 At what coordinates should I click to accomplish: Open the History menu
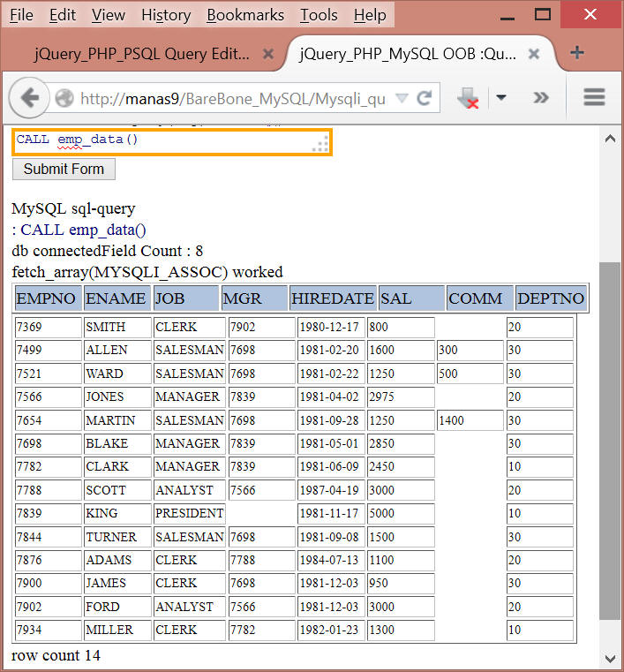(166, 15)
